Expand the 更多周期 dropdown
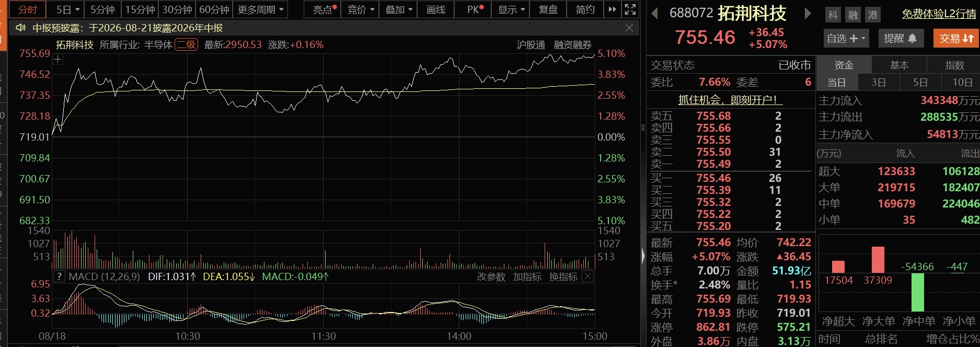 click(260, 9)
